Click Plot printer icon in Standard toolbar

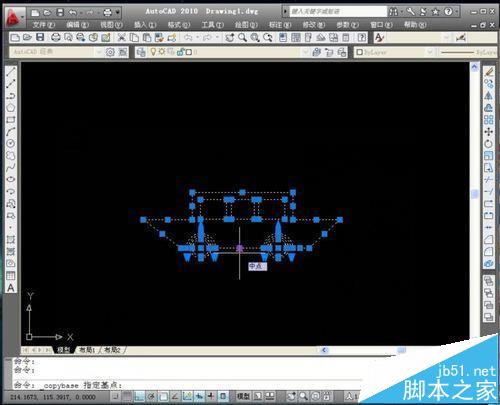click(x=56, y=37)
